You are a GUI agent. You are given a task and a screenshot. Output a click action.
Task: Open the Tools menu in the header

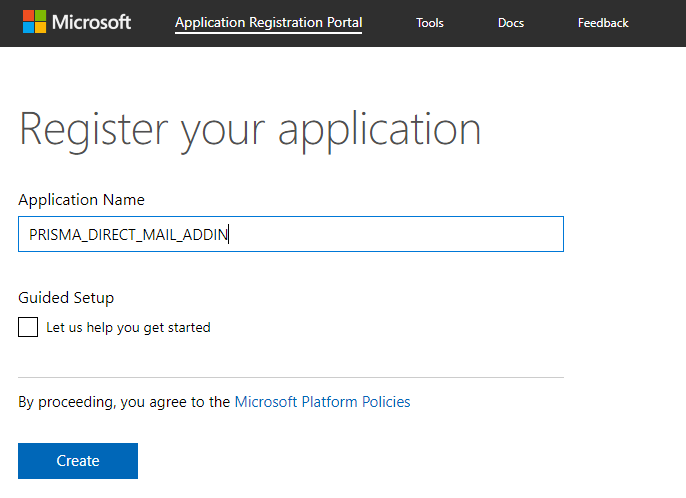pos(430,23)
